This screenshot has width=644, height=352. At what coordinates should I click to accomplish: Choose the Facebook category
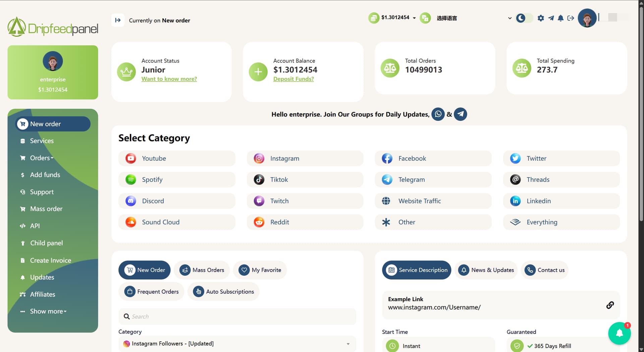pyautogui.click(x=433, y=158)
